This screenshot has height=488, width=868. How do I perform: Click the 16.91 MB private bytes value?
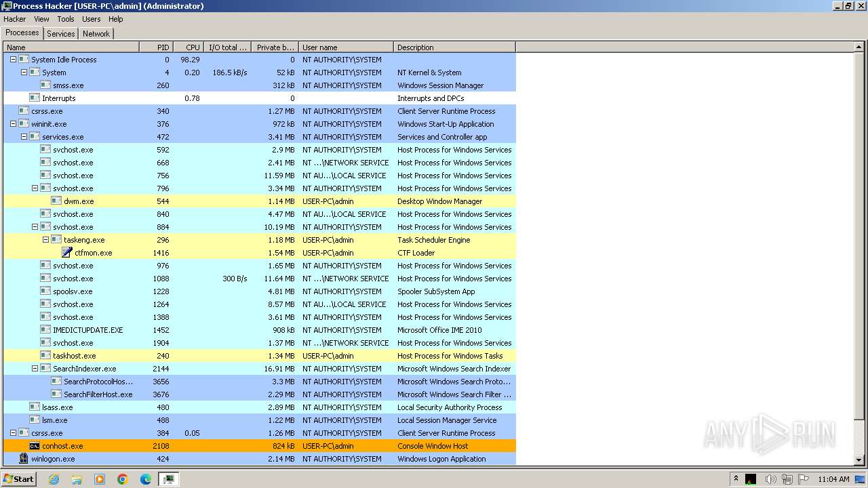279,369
